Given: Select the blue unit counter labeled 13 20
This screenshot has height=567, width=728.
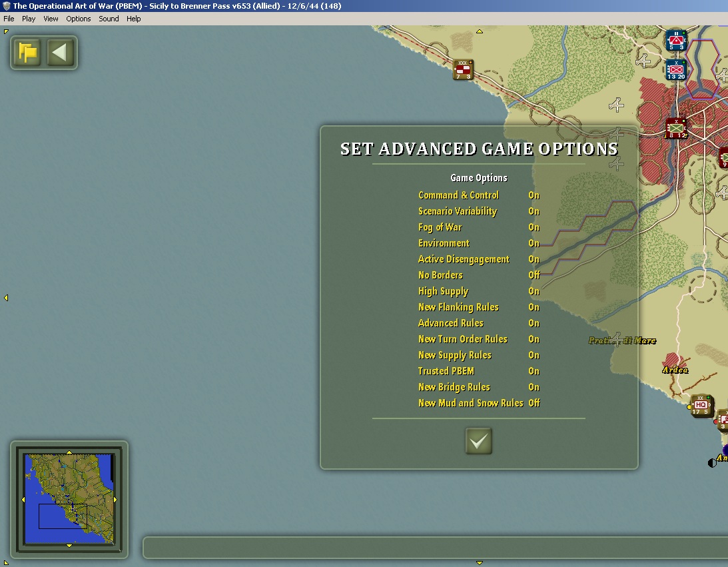Looking at the screenshot, I should pos(676,70).
